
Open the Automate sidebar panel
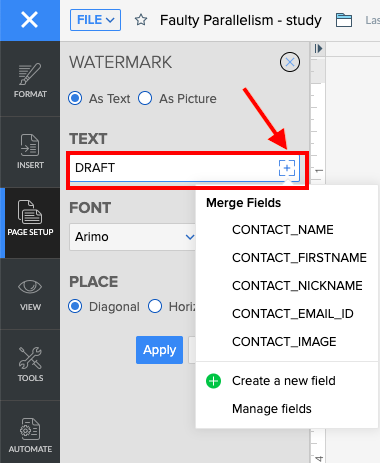[x=30, y=435]
